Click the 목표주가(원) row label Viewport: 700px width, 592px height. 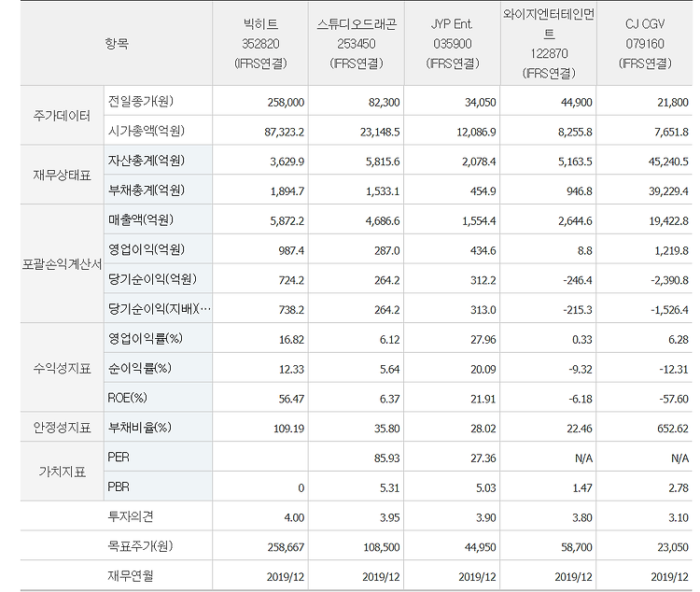point(140,546)
